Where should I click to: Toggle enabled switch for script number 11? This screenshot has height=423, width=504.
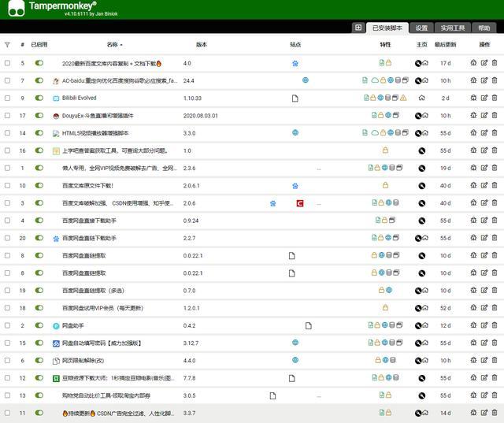tap(39, 413)
